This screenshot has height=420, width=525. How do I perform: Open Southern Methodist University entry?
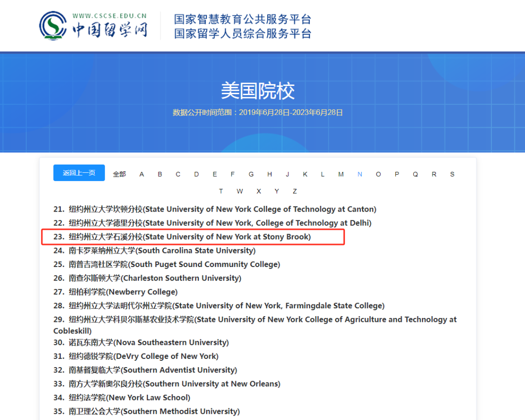(x=154, y=411)
